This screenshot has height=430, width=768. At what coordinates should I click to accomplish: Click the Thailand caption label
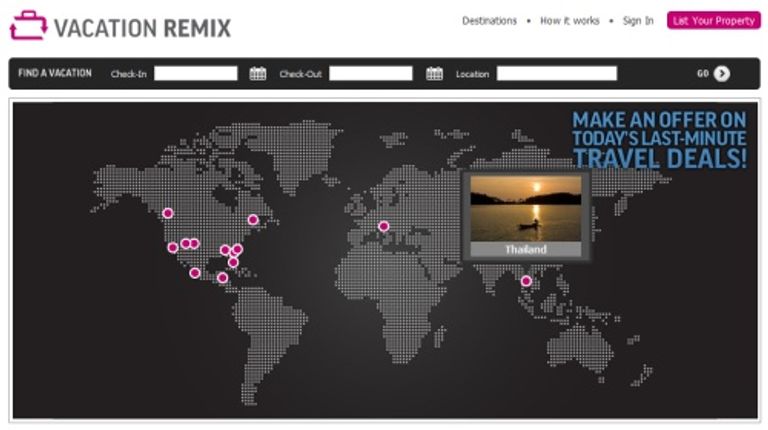[x=526, y=249]
